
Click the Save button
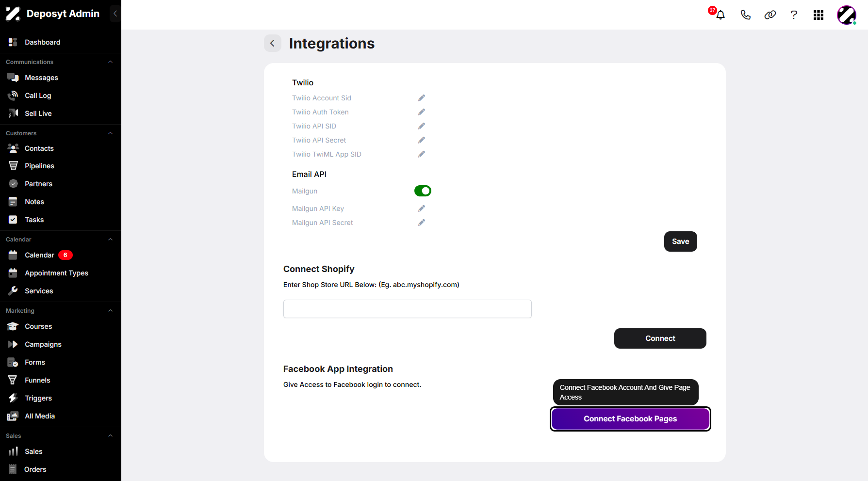point(680,241)
